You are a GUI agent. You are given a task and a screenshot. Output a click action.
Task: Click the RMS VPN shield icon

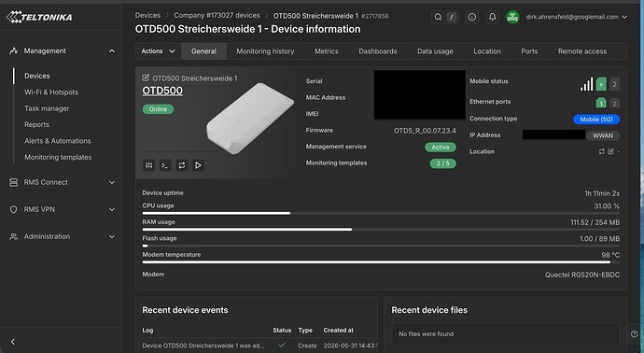[x=14, y=209]
